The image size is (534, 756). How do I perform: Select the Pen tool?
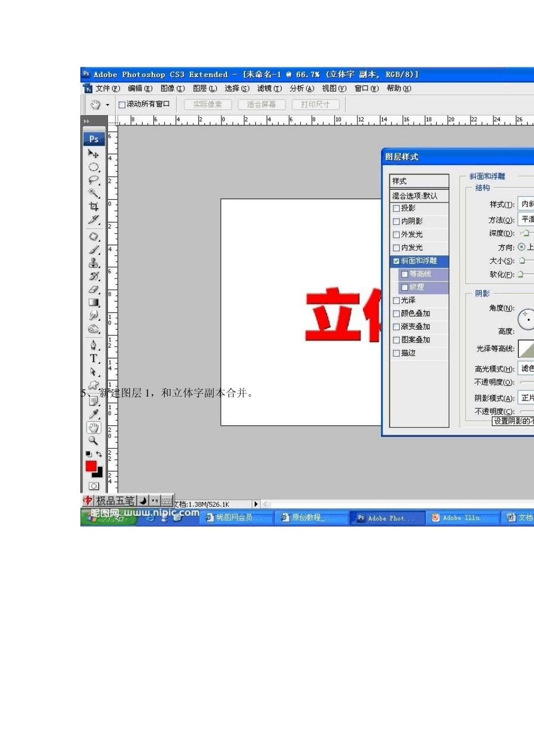(x=93, y=345)
